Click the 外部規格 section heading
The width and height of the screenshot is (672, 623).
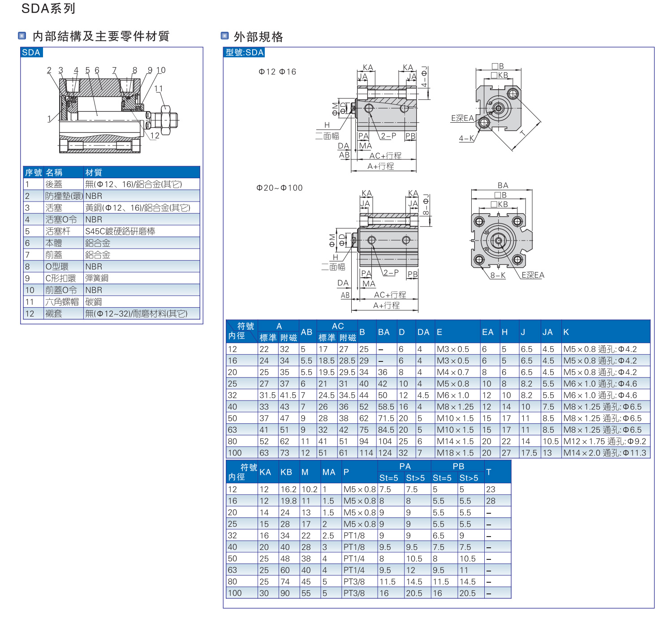click(258, 37)
